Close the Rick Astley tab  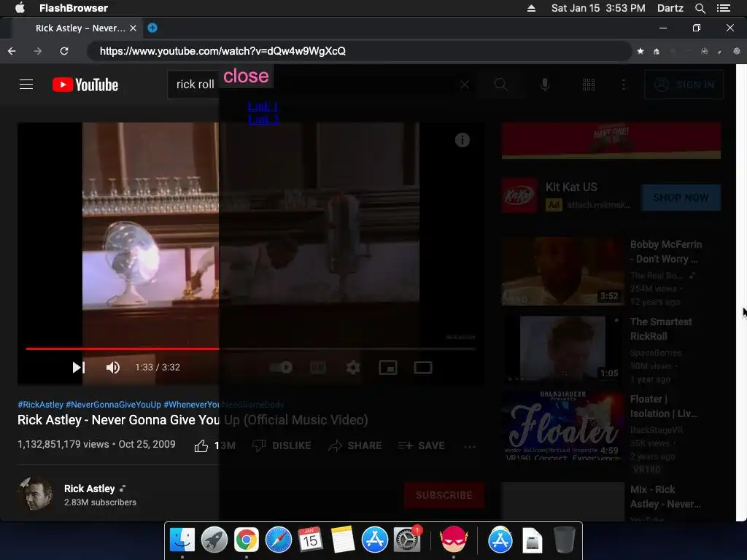[133, 28]
